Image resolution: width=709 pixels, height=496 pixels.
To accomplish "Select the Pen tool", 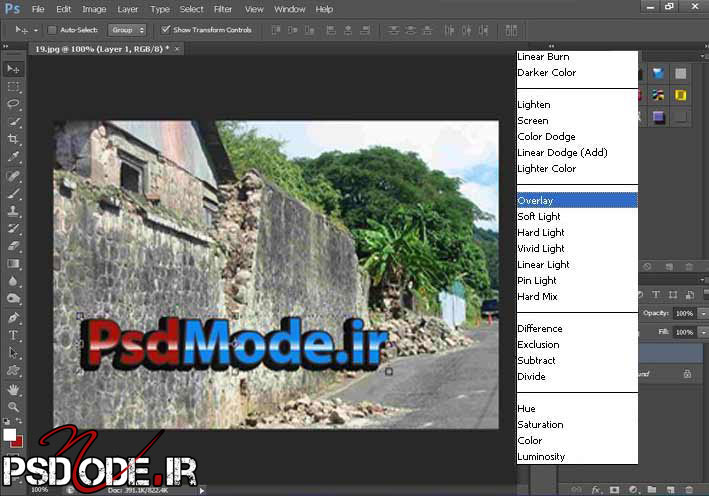I will pyautogui.click(x=13, y=317).
